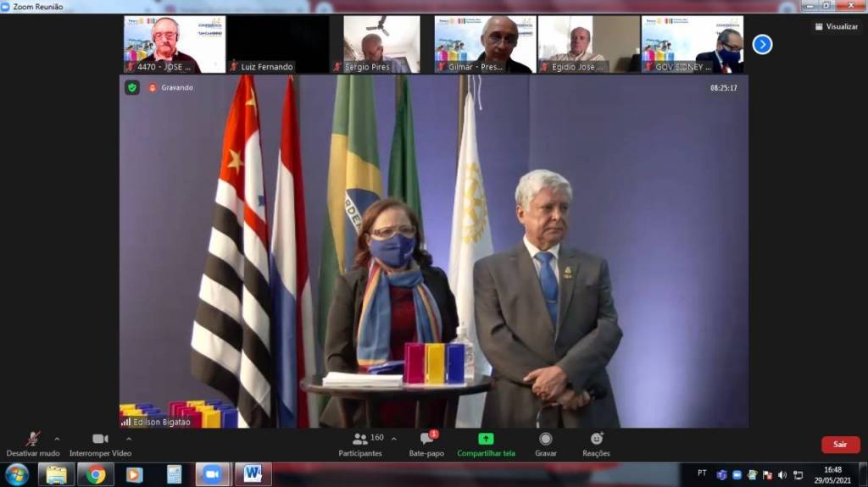Switch to Word in the taskbar
The height and width of the screenshot is (487, 868).
click(252, 474)
